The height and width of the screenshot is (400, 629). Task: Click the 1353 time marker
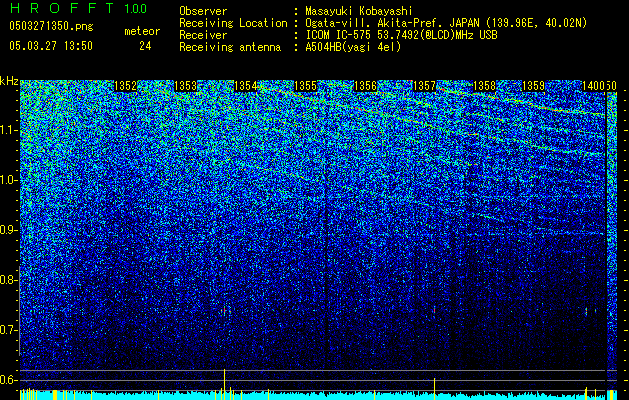click(x=186, y=86)
